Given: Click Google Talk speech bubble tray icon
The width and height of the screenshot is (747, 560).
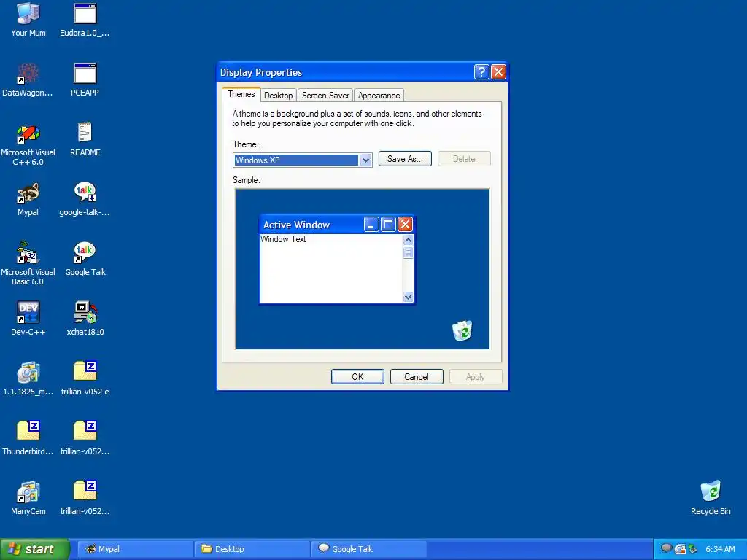Looking at the screenshot, I should 667,548.
